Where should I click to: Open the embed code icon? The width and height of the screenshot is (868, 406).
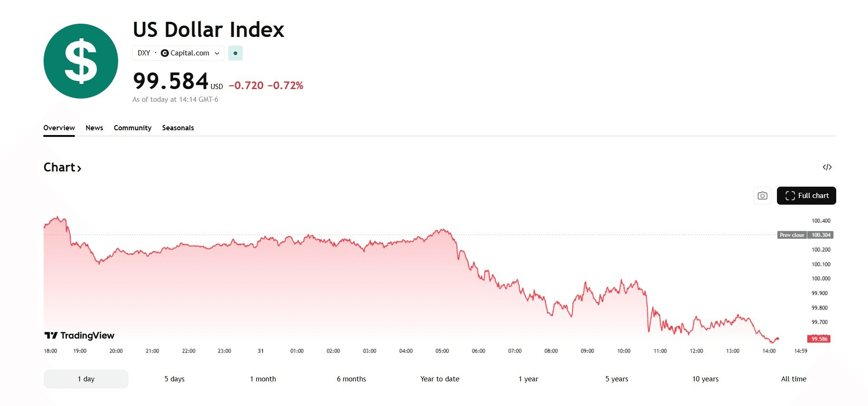point(827,167)
